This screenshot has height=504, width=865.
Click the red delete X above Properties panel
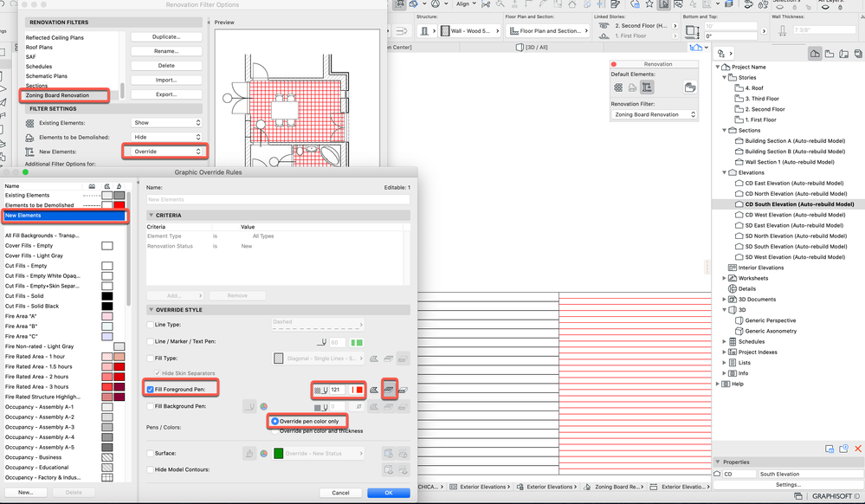coord(858,449)
